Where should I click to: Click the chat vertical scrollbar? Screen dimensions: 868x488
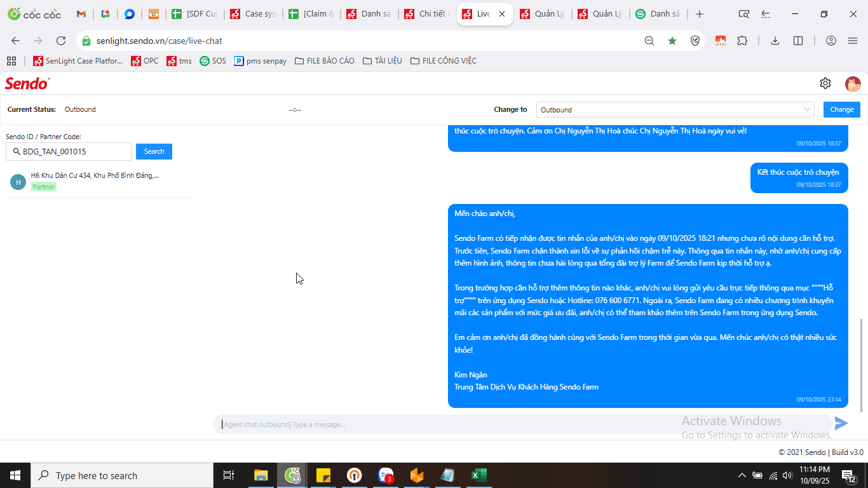pyautogui.click(x=862, y=365)
